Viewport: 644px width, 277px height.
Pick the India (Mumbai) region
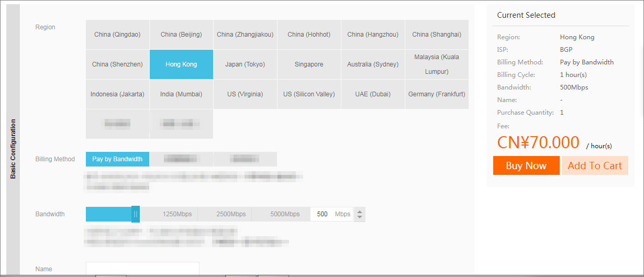181,94
